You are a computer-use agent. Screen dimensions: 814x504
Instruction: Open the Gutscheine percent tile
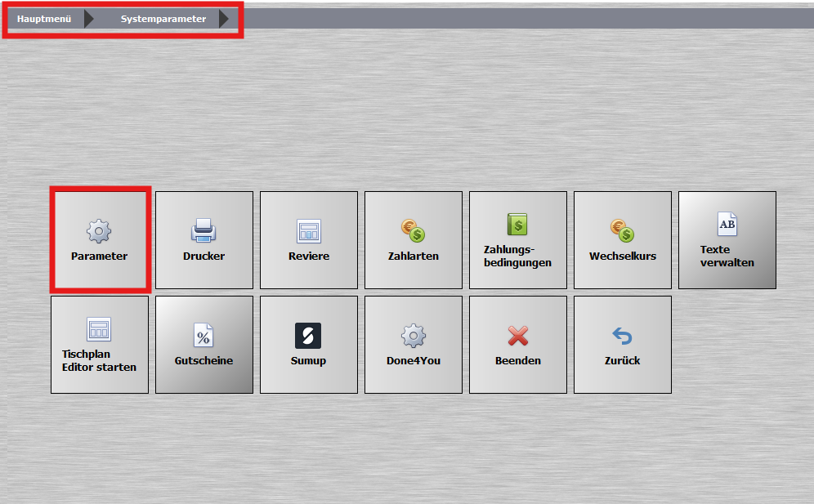204,345
